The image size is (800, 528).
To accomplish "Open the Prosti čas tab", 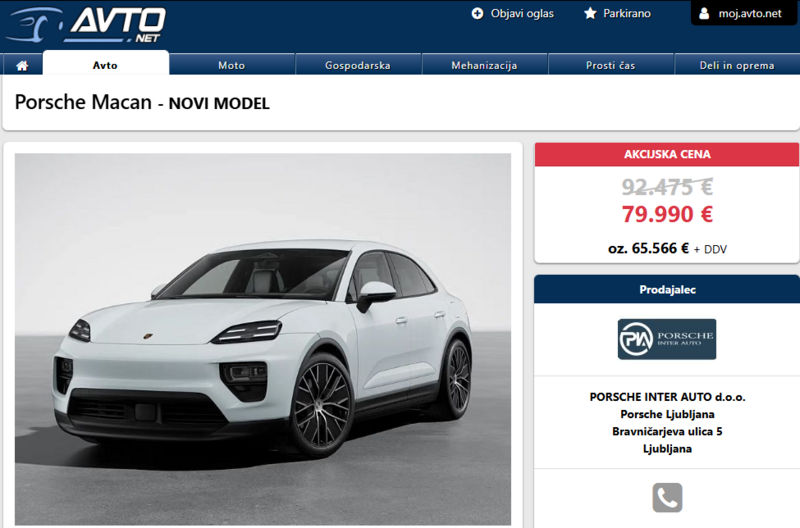I will [611, 65].
